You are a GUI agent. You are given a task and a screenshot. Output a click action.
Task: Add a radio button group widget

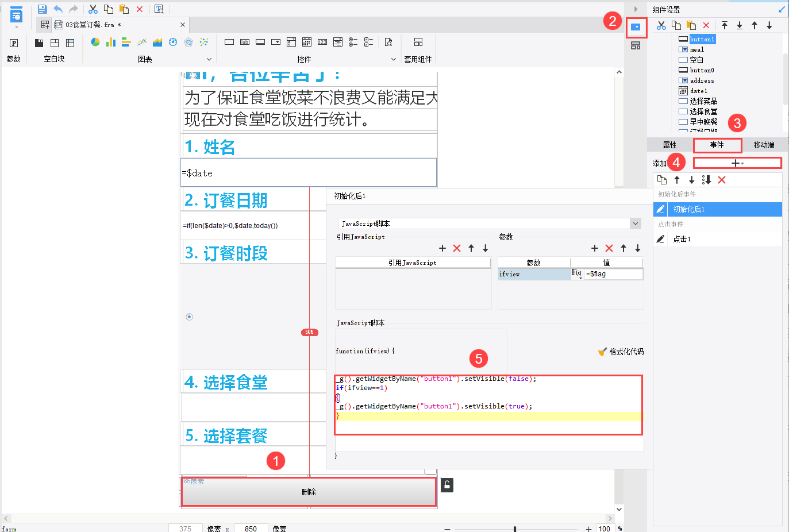[x=353, y=42]
